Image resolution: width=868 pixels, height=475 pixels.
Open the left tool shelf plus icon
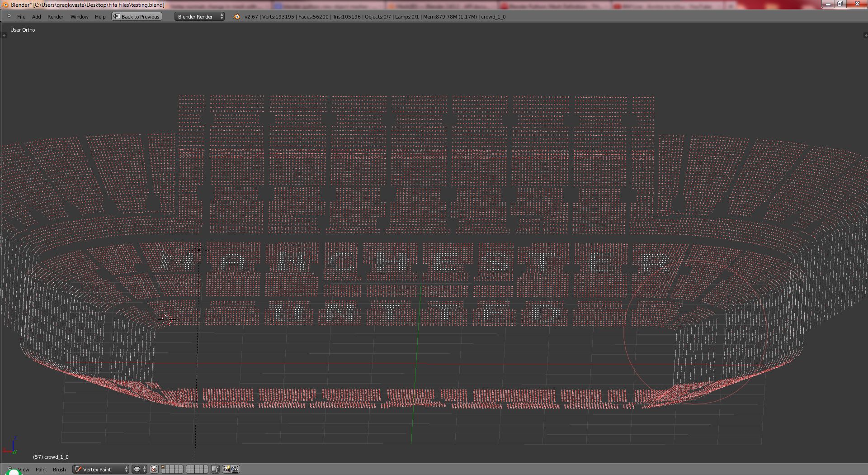[x=4, y=35]
